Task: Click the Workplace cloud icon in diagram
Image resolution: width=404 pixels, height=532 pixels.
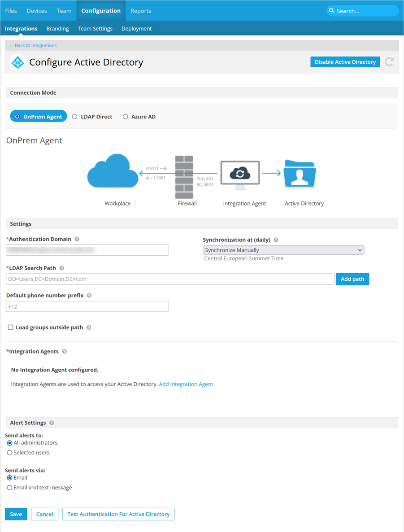Action: (113, 170)
